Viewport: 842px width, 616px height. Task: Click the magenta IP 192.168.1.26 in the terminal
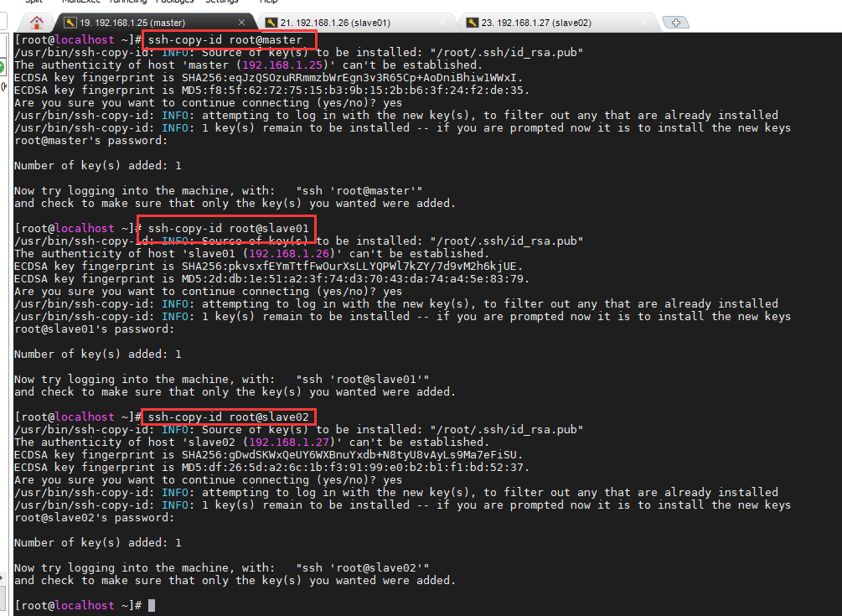289,253
